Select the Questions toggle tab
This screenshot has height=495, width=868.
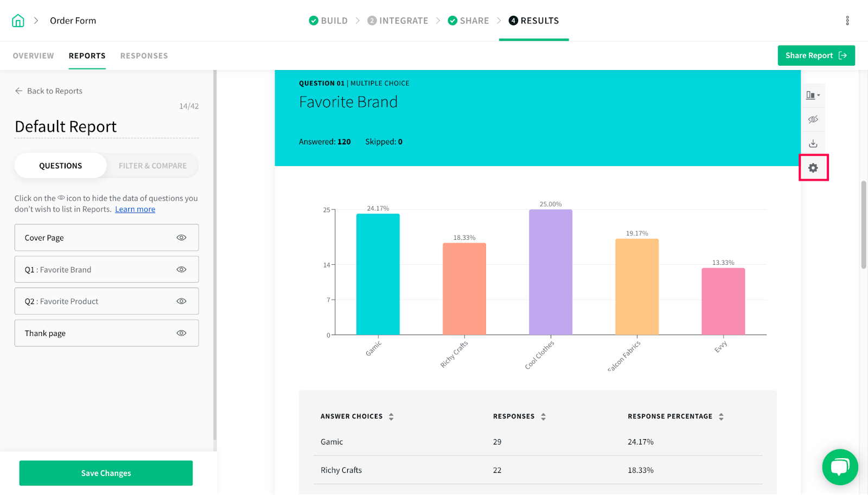61,166
